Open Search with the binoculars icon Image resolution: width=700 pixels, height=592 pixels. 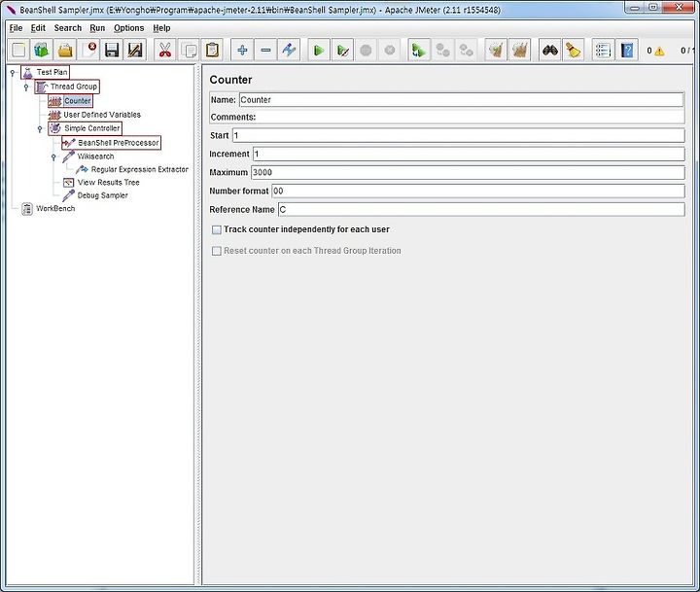pyautogui.click(x=550, y=50)
